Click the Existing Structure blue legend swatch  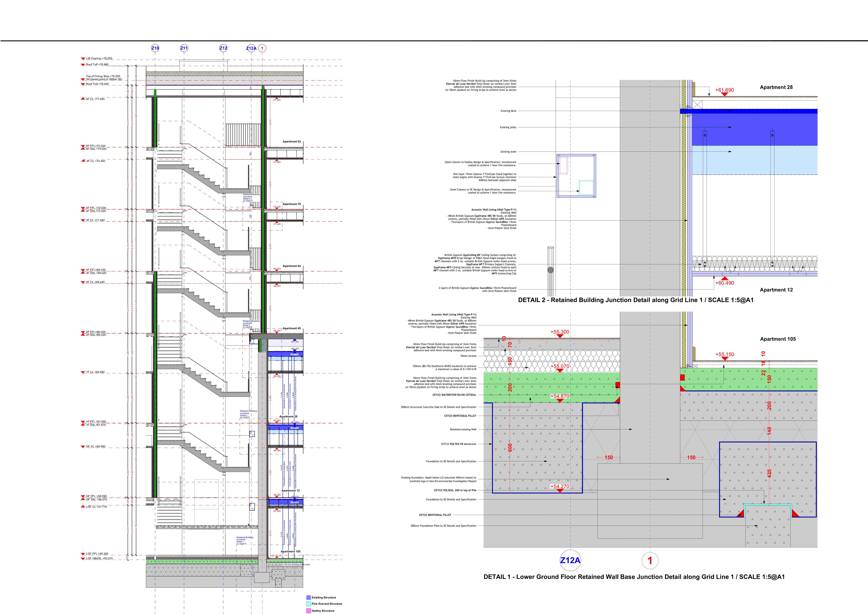pyautogui.click(x=308, y=597)
